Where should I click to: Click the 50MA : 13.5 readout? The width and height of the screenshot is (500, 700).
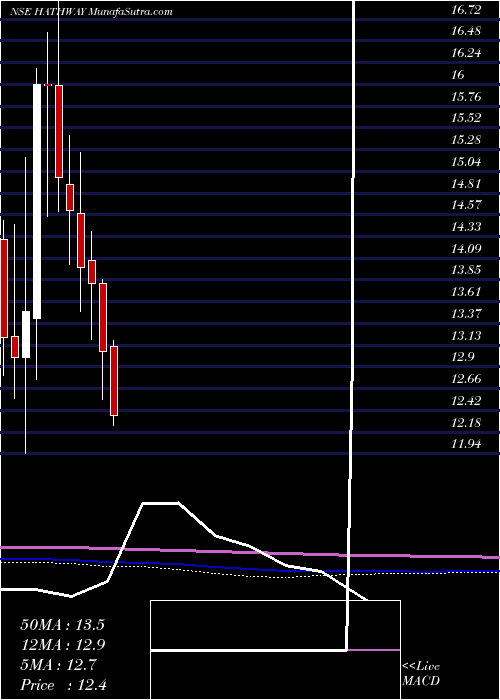tap(62, 625)
